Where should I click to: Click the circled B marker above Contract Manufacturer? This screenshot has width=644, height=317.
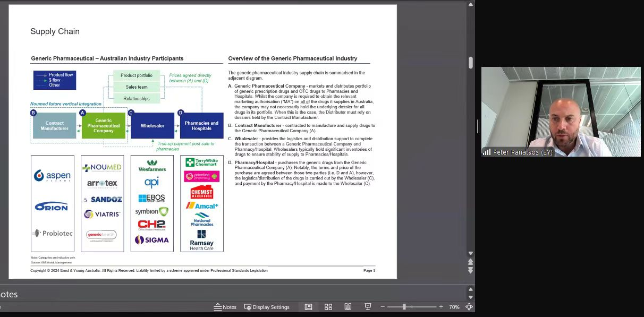click(33, 113)
